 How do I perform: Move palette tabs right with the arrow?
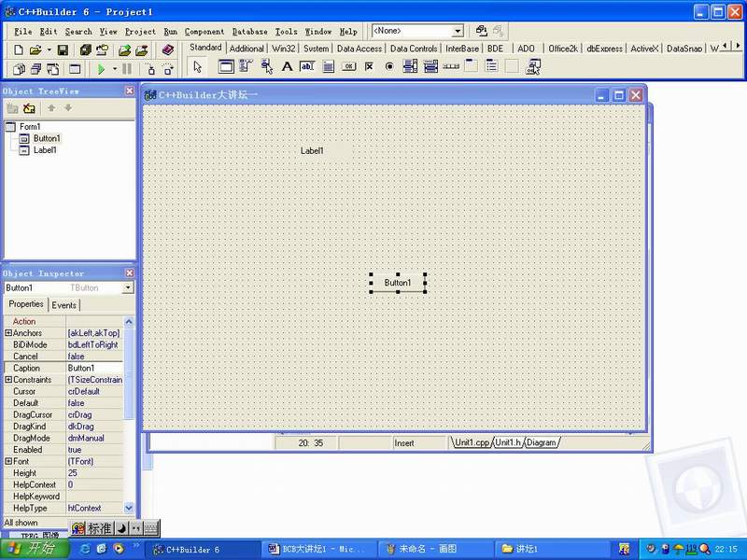click(x=738, y=46)
